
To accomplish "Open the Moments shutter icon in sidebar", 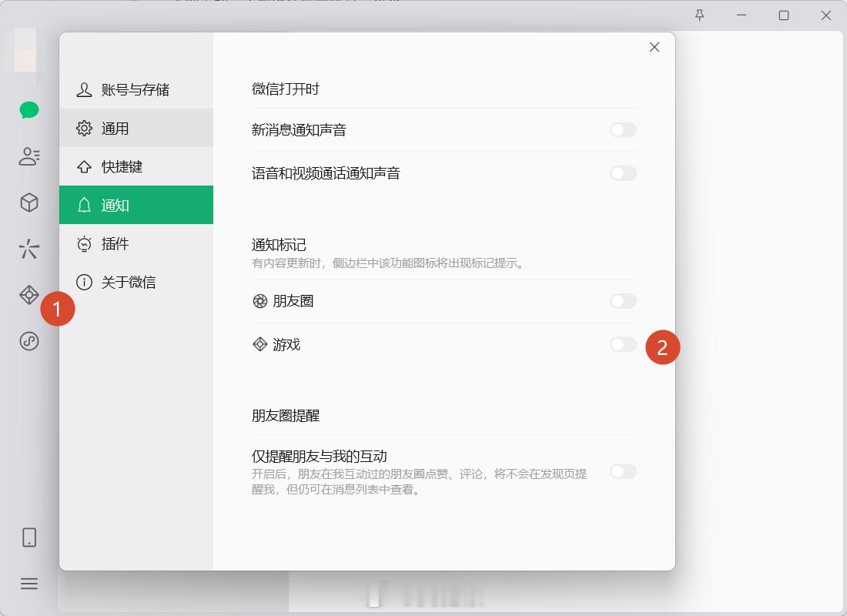I will pyautogui.click(x=29, y=249).
